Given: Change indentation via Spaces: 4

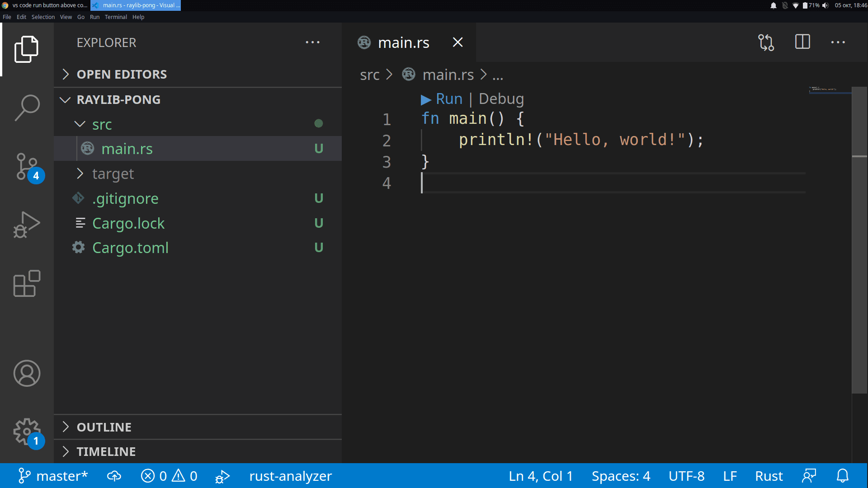Looking at the screenshot, I should click(621, 476).
